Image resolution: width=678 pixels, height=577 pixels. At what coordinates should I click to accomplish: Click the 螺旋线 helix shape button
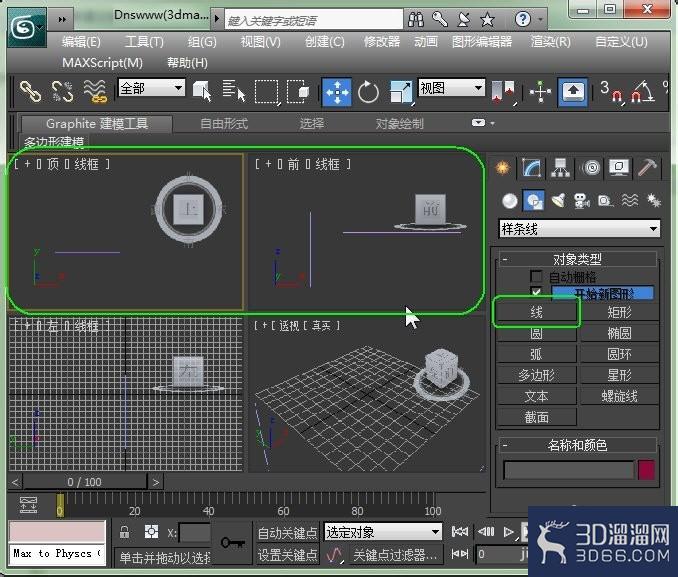pos(620,396)
